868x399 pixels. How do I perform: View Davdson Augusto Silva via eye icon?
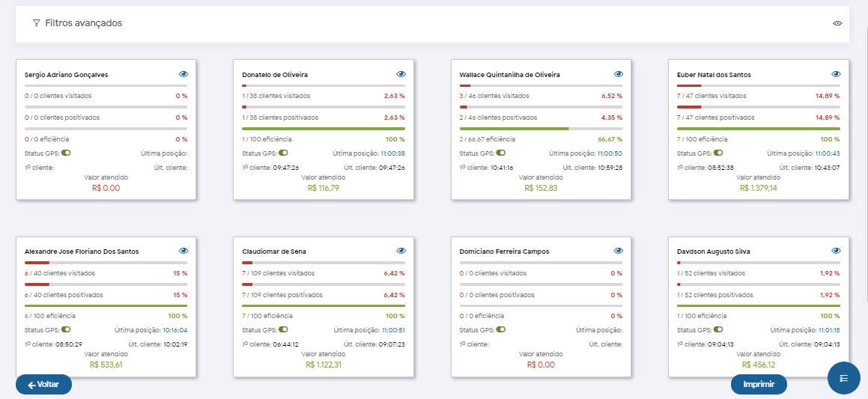pyautogui.click(x=836, y=251)
